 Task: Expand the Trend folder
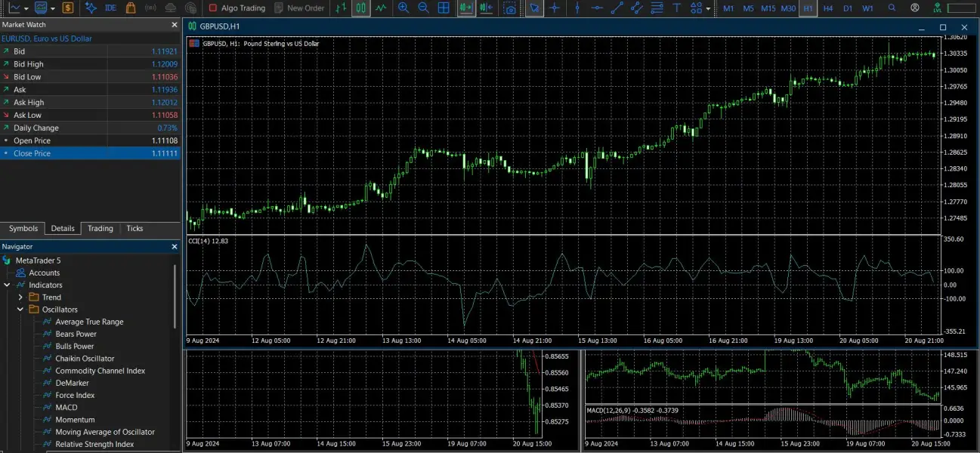coord(20,297)
